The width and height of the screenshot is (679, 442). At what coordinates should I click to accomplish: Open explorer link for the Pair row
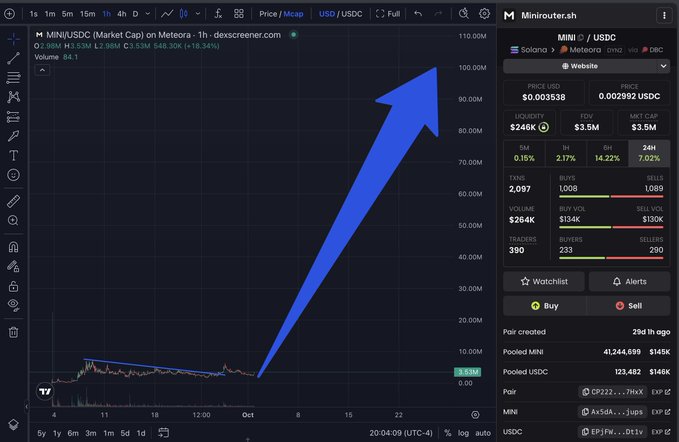[x=661, y=392]
